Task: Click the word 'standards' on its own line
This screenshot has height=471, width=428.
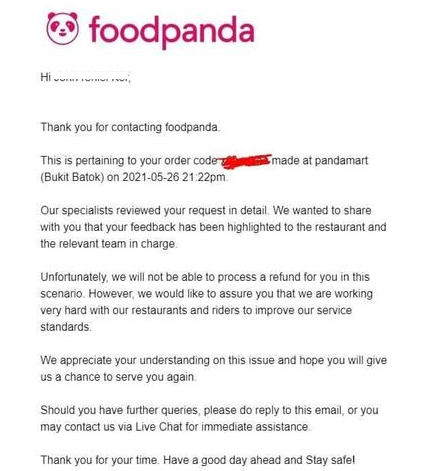Action: coord(65,327)
